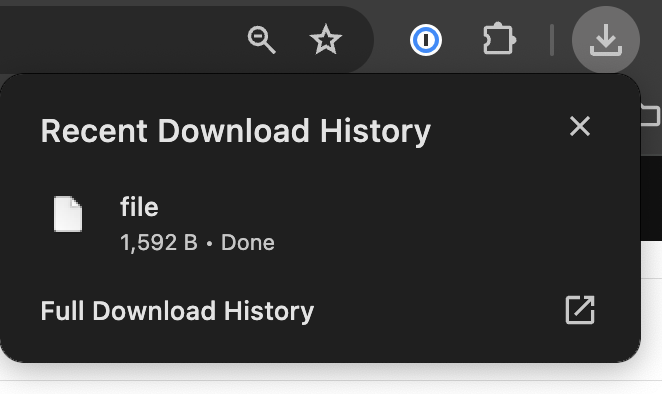Click the 1,592 B Done status text
This screenshot has height=394, width=662.
tap(197, 243)
